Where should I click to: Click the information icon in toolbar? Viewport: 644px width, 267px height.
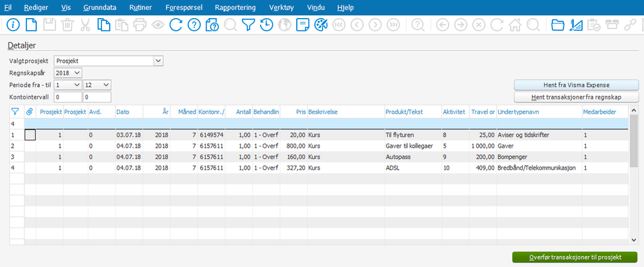13,25
